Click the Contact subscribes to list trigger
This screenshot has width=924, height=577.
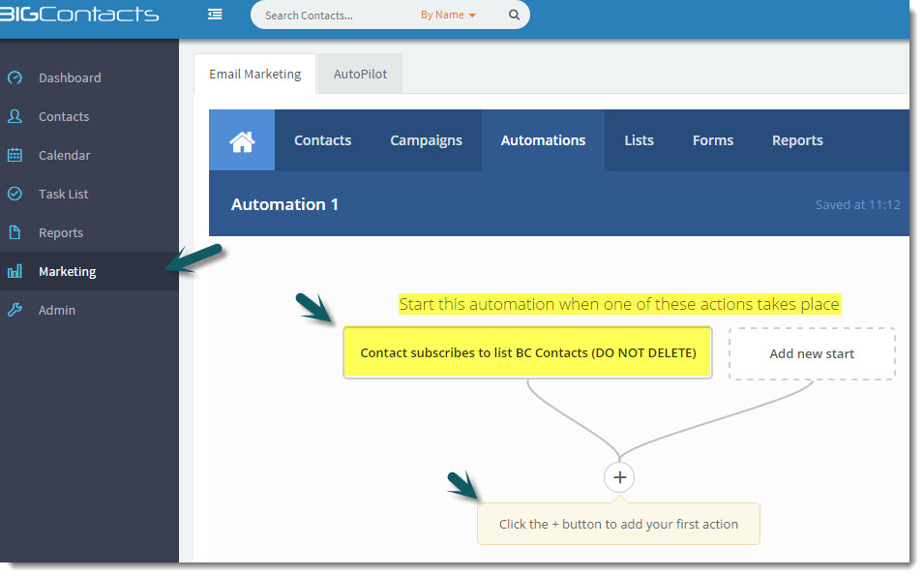click(x=527, y=352)
